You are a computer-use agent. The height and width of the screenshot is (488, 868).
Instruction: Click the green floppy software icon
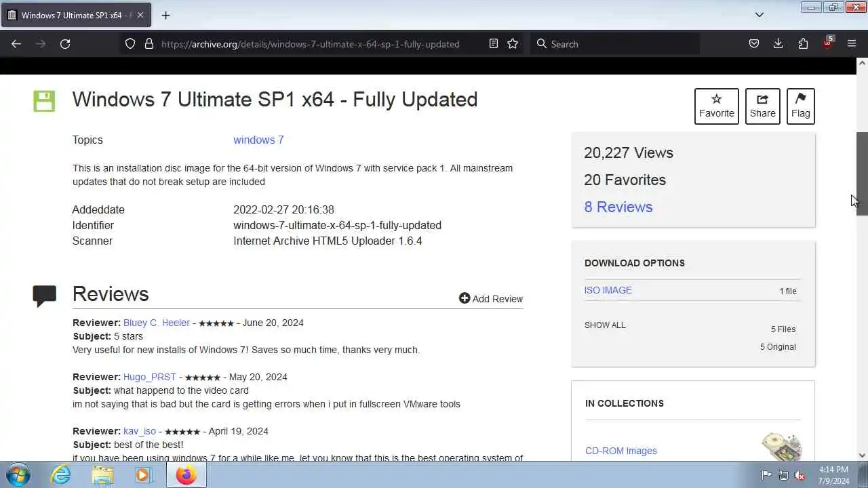tap(44, 101)
